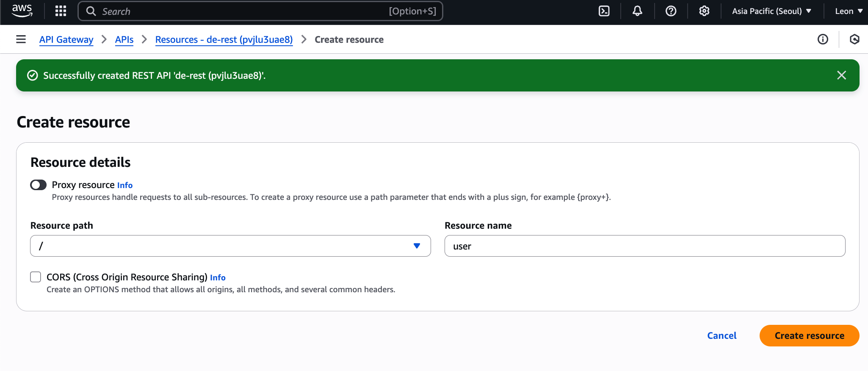Open the Leon account menu
The width and height of the screenshot is (868, 371).
[849, 11]
